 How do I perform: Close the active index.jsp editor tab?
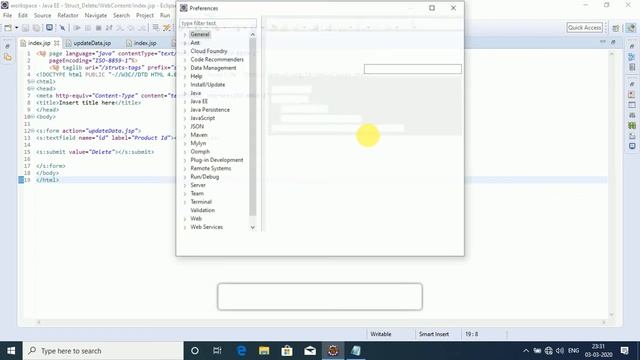tap(56, 43)
